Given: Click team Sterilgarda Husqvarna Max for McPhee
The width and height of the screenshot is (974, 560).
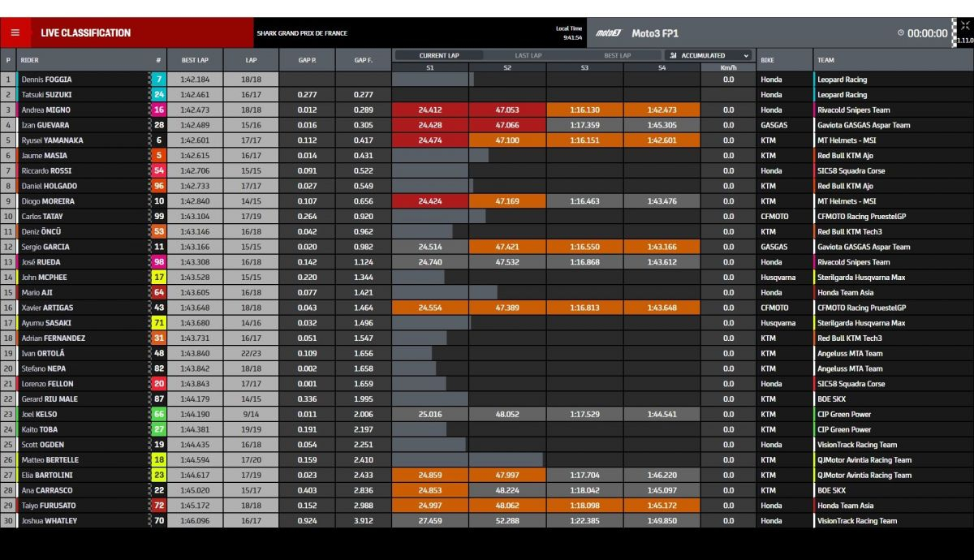Looking at the screenshot, I should [861, 278].
